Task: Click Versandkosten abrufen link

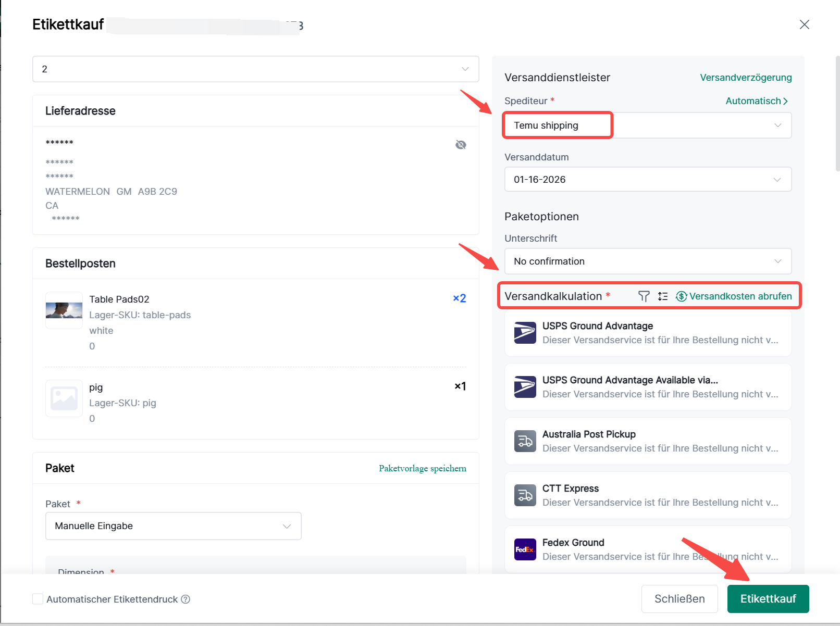Action: coord(739,296)
